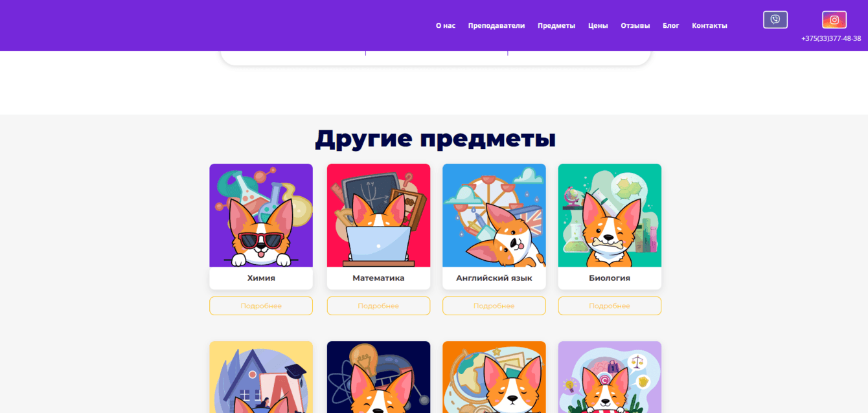Image resolution: width=868 pixels, height=413 pixels.
Task: Open Отзывы in the top menu
Action: pyautogui.click(x=635, y=25)
